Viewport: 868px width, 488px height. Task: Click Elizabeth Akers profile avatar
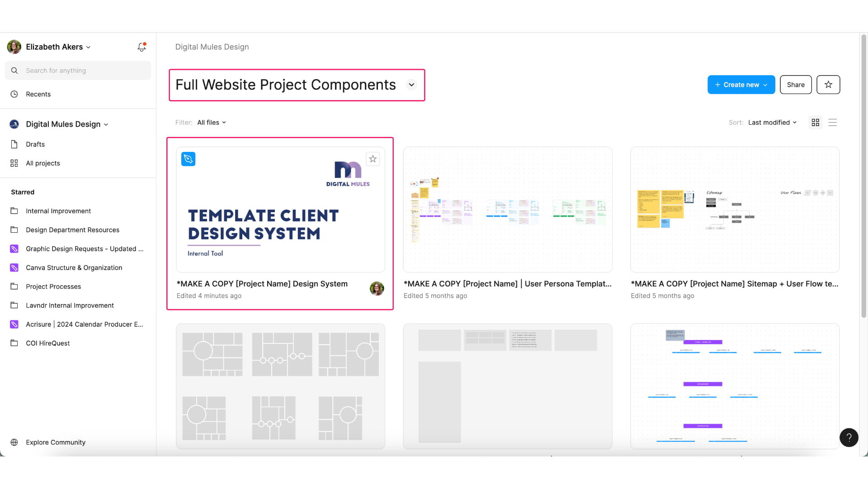[14, 47]
